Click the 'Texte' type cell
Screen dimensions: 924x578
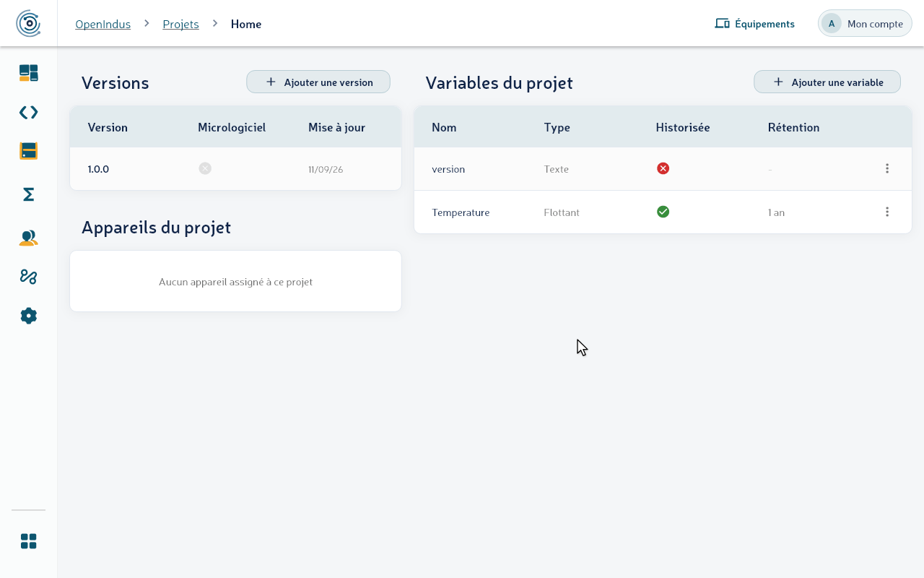[x=556, y=169]
